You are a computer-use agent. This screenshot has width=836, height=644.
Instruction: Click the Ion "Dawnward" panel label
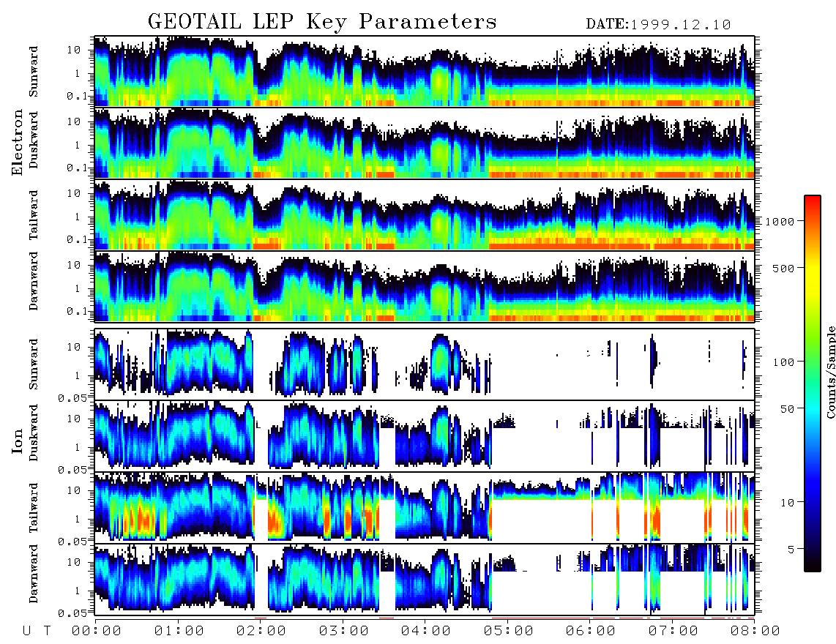[x=34, y=573]
